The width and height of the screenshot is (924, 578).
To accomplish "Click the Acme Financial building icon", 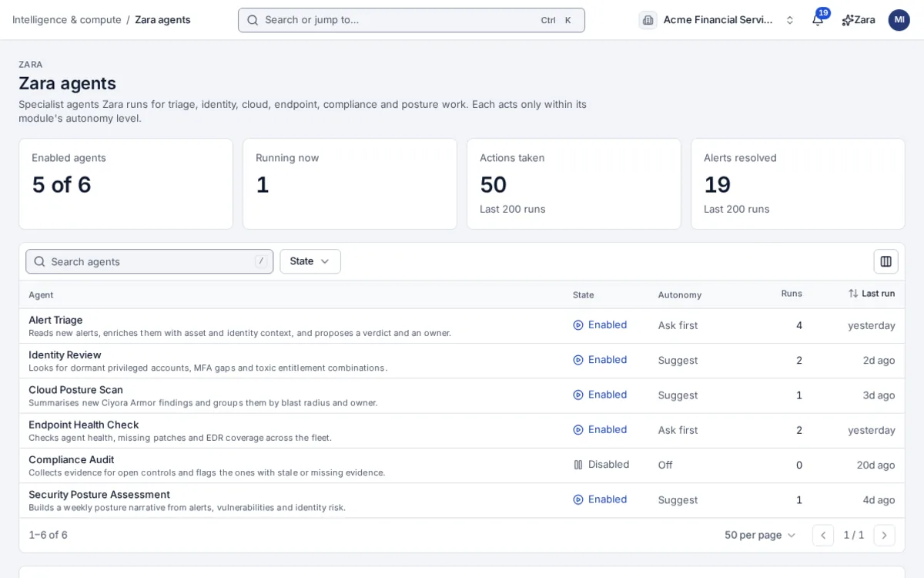I will pyautogui.click(x=648, y=20).
